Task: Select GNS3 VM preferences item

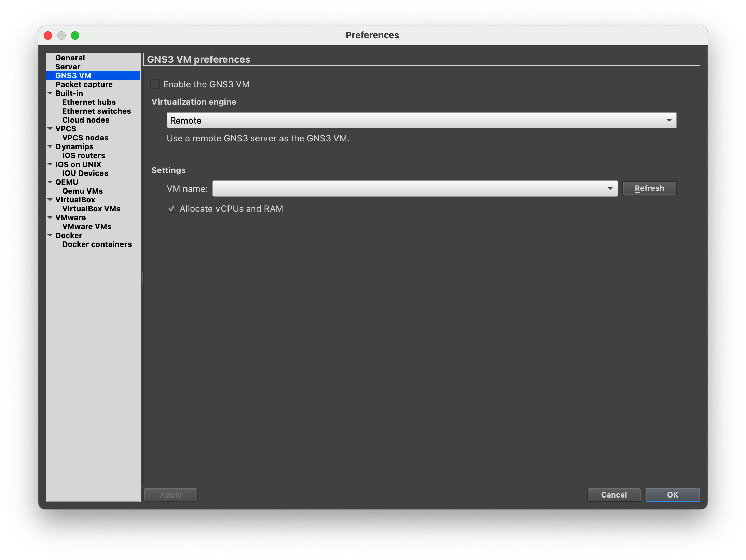Action: point(93,75)
